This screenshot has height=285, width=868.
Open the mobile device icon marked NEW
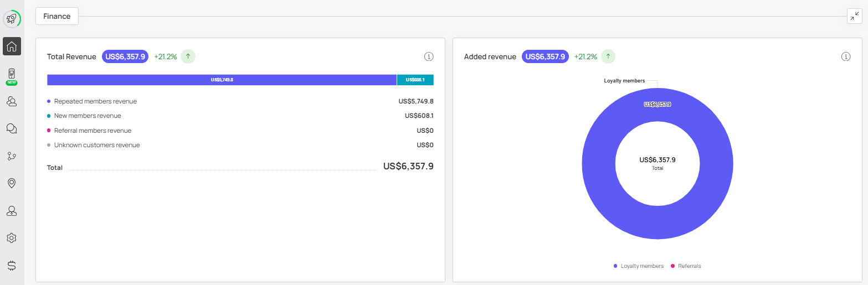coord(12,75)
